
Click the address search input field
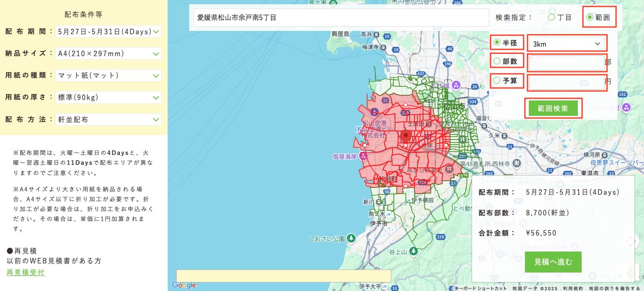[x=341, y=18]
